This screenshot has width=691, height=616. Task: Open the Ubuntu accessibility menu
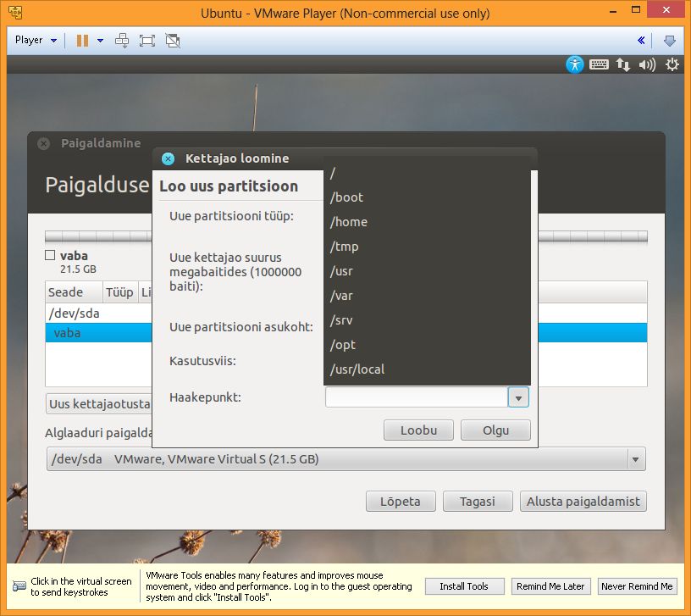[x=575, y=64]
